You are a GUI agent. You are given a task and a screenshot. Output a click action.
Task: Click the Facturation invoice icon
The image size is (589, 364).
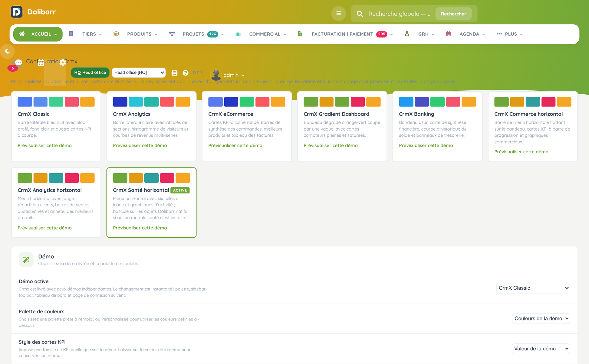click(300, 34)
